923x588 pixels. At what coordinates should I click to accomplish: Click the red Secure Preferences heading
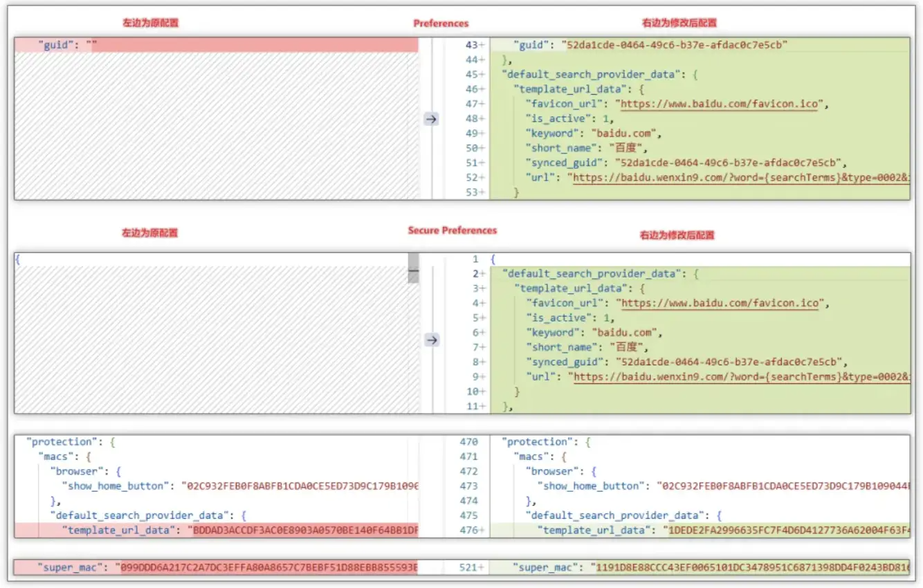tap(452, 230)
